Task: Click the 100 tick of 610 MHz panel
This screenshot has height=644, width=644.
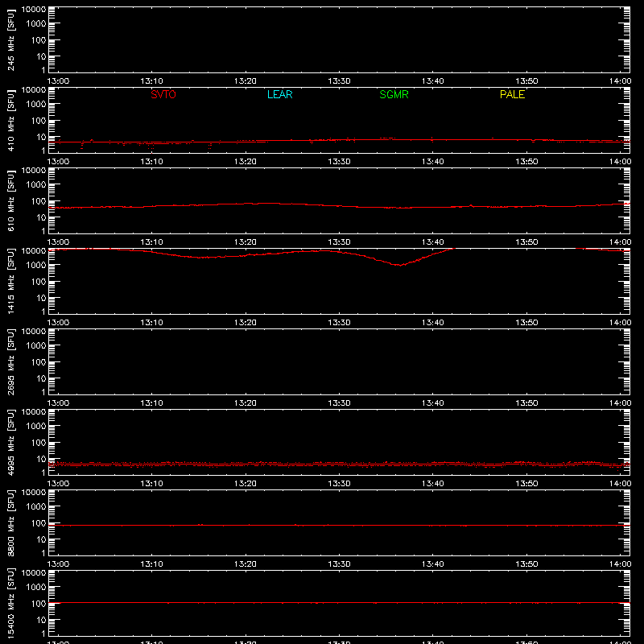Action: (x=39, y=201)
